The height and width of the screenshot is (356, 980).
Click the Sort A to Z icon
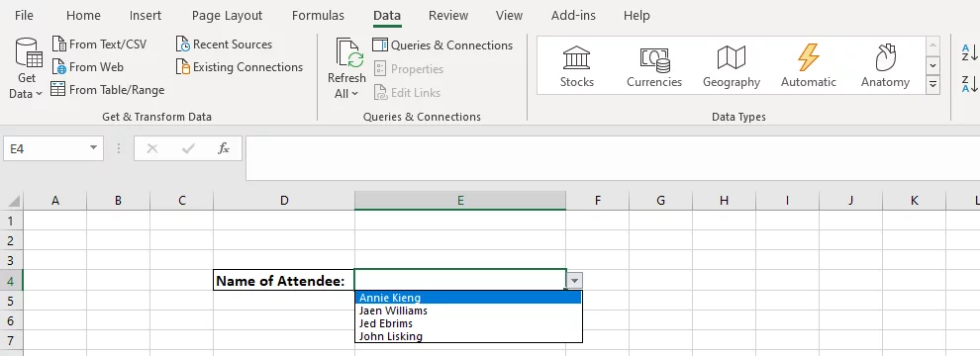(969, 52)
